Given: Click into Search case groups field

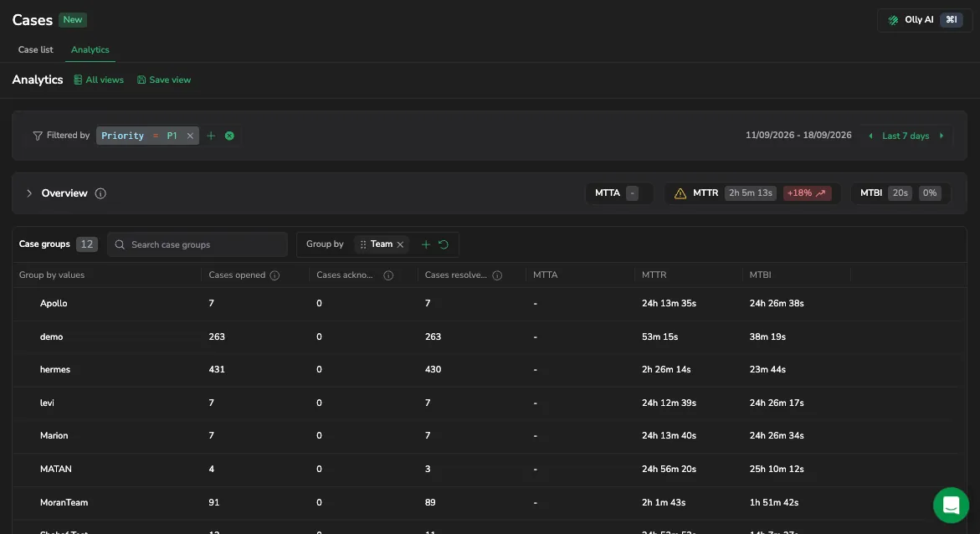Looking at the screenshot, I should pyautogui.click(x=198, y=244).
